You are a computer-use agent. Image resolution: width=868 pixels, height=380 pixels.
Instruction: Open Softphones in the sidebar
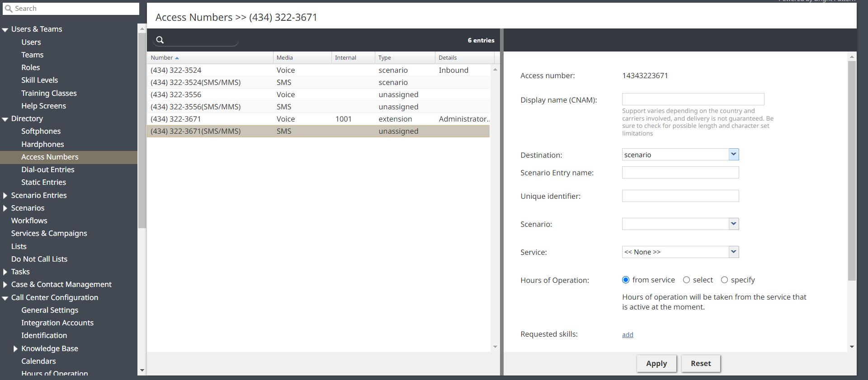41,131
